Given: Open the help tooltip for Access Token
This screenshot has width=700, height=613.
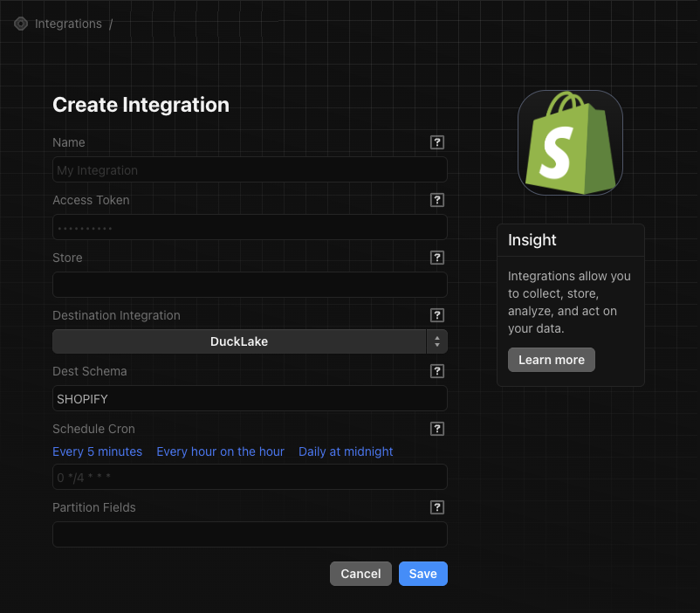Looking at the screenshot, I should [x=437, y=200].
